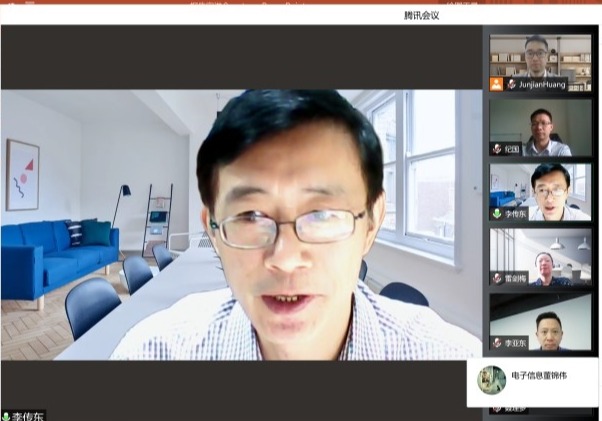The width and height of the screenshot is (602, 421).
Task: Click JunjianHuang's microphone status icon
Action: 511,85
